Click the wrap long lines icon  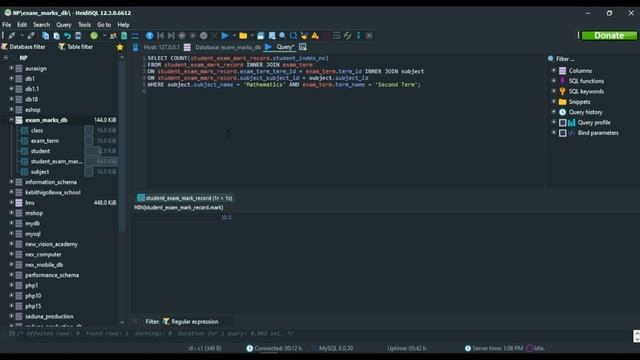click(x=337, y=36)
